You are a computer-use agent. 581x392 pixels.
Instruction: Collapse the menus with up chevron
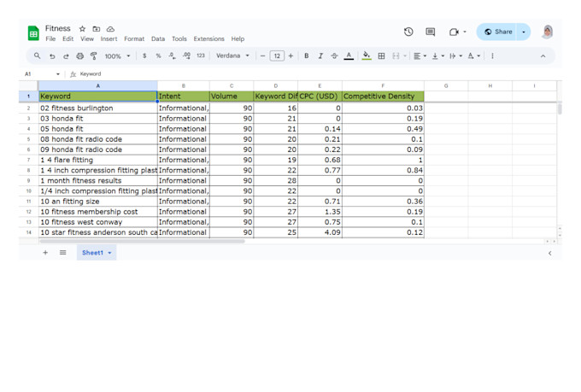543,56
